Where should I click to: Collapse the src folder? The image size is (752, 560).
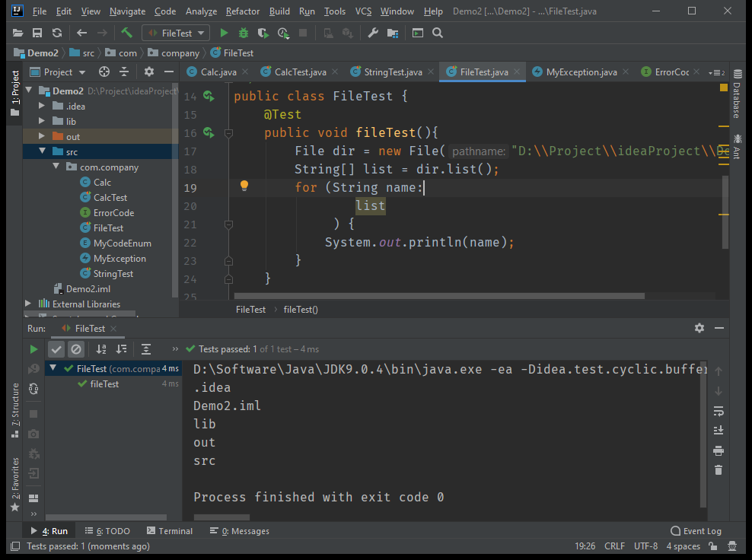(42, 151)
